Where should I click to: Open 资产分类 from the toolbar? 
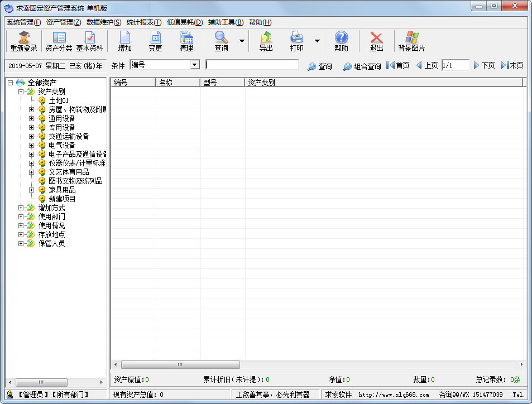59,41
